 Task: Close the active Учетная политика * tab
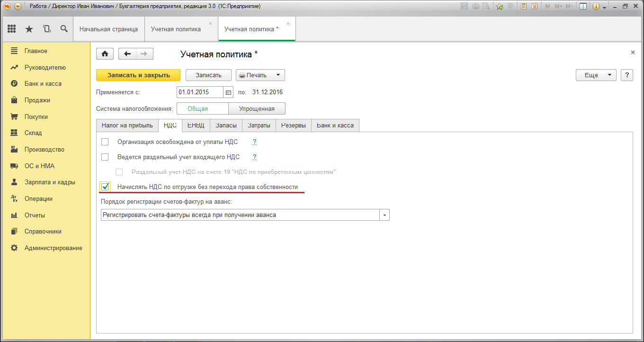click(288, 23)
